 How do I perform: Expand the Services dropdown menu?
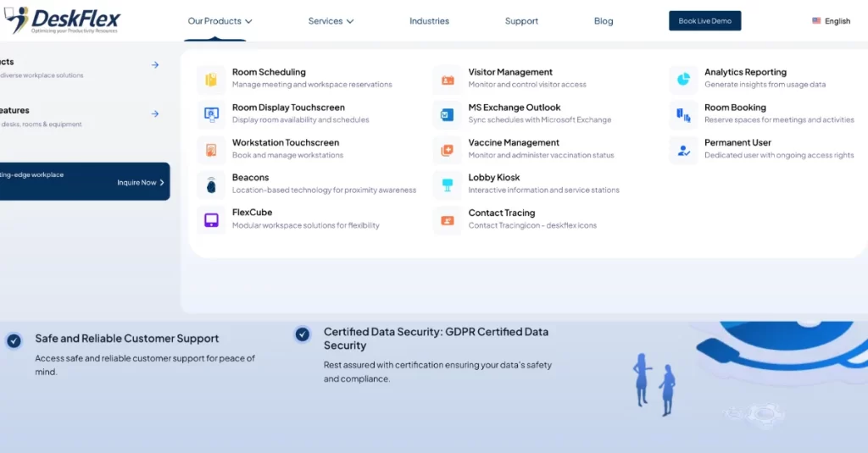[331, 21]
